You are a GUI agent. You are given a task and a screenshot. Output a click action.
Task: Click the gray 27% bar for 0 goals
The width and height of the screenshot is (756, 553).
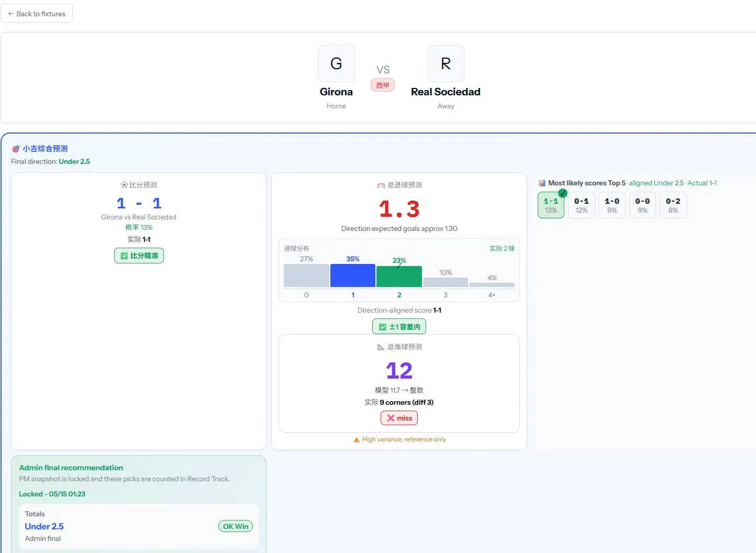[x=306, y=275]
